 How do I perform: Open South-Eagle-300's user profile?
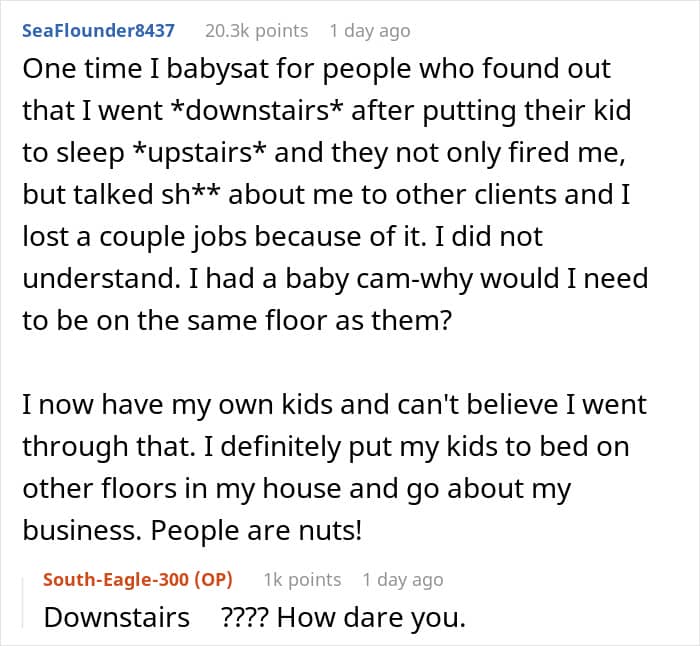[115, 579]
